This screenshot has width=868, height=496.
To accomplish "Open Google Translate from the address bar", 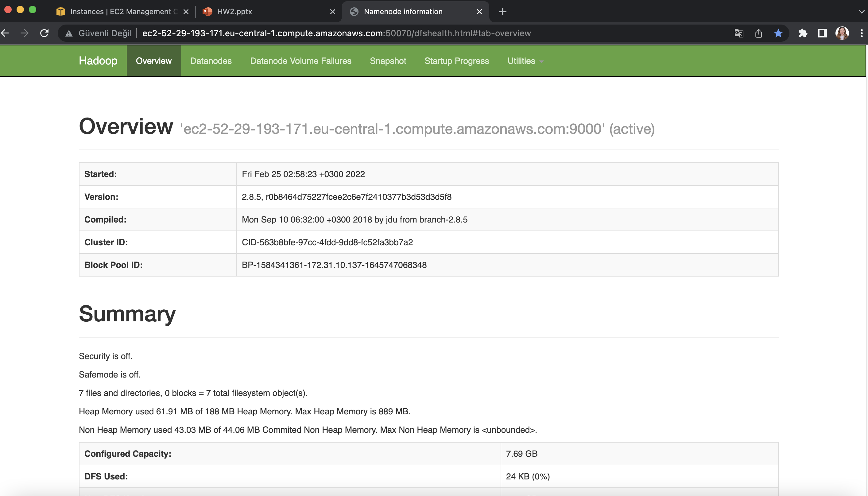I will pyautogui.click(x=739, y=33).
